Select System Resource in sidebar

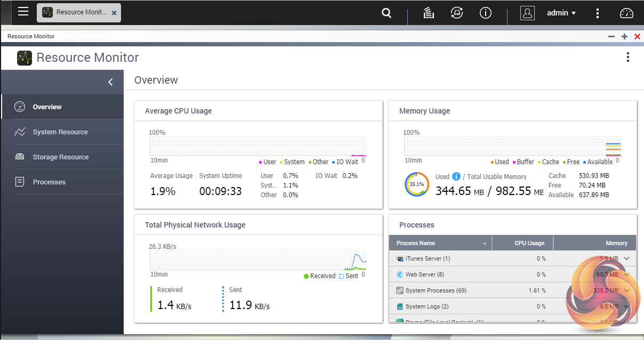coord(60,132)
